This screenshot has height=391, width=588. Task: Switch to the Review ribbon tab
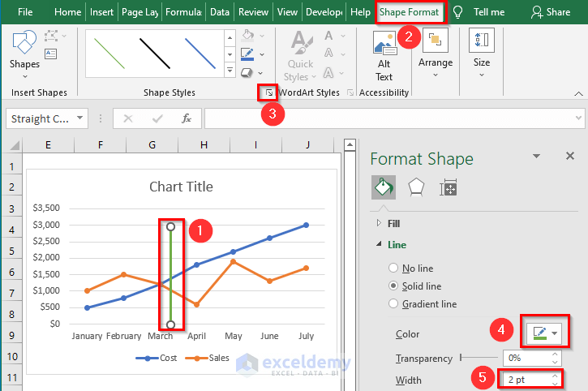click(253, 12)
